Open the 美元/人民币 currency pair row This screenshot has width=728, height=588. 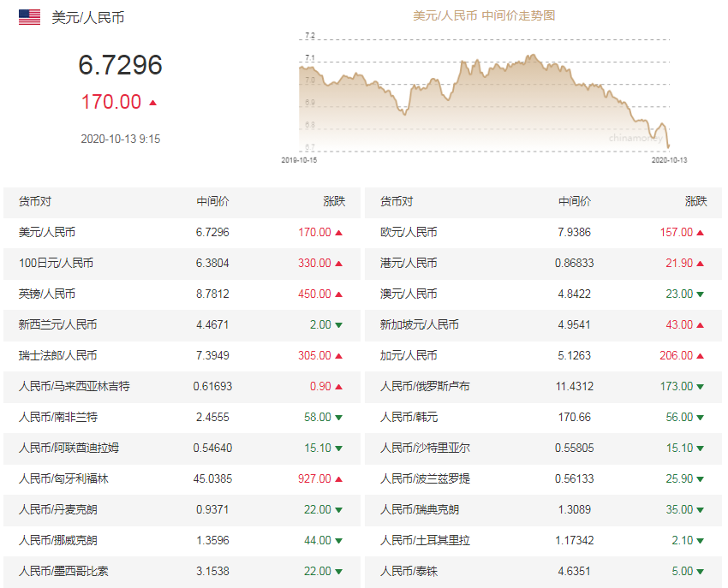(x=47, y=232)
